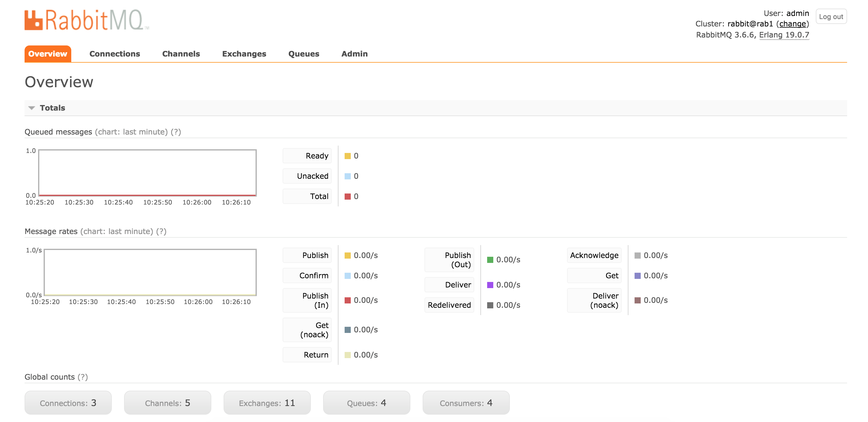
Task: Open Queued messages chart range setting
Action: 131,132
